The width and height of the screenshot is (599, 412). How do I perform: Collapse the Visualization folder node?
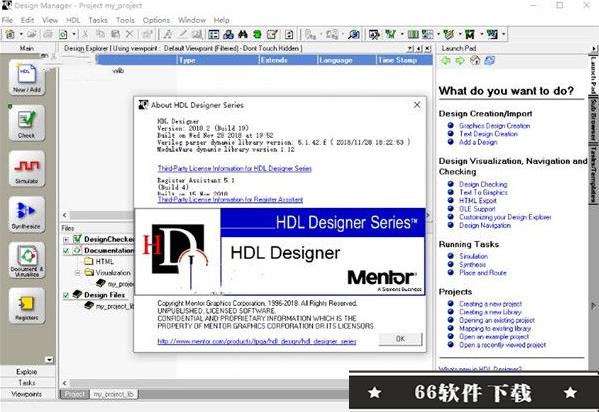pyautogui.click(x=78, y=273)
